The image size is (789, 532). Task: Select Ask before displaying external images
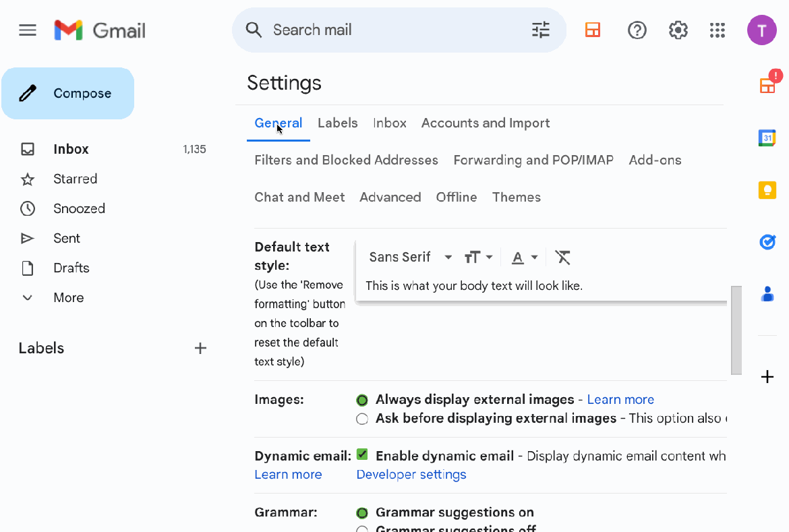(x=361, y=419)
